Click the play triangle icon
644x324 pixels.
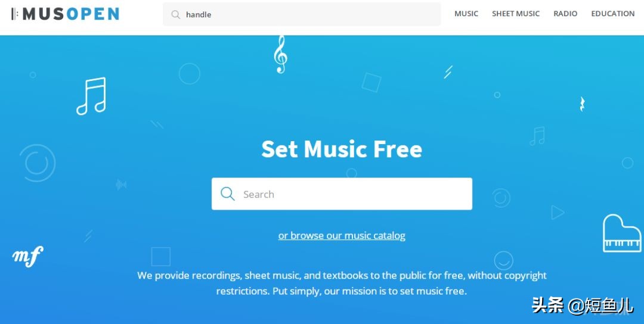(x=558, y=212)
